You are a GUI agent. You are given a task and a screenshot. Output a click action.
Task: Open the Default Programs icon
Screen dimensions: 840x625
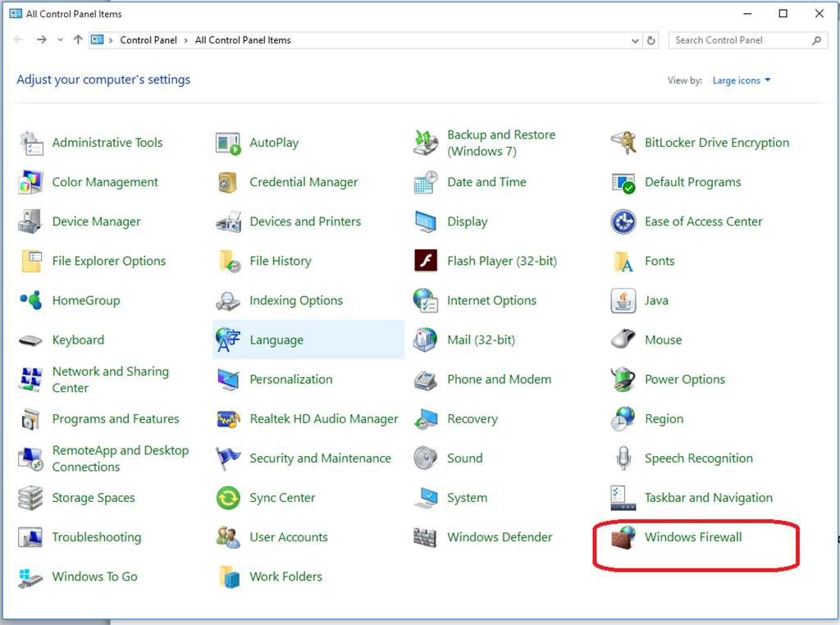point(623,183)
